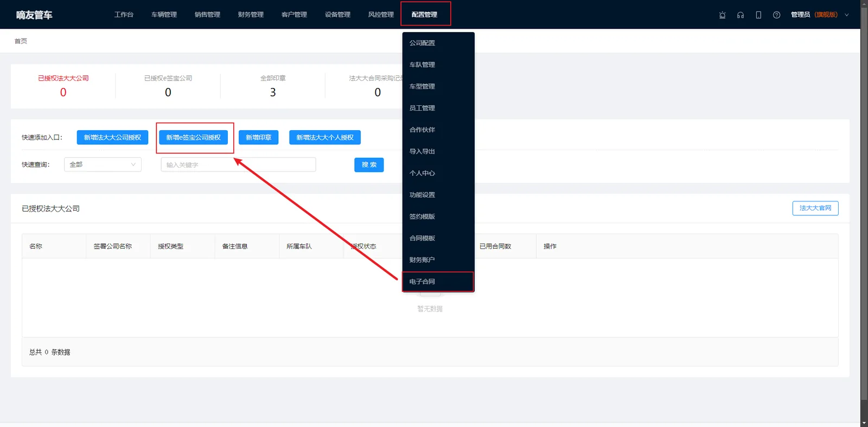
Task: Open the 配置管理 nav menu
Action: click(x=424, y=15)
